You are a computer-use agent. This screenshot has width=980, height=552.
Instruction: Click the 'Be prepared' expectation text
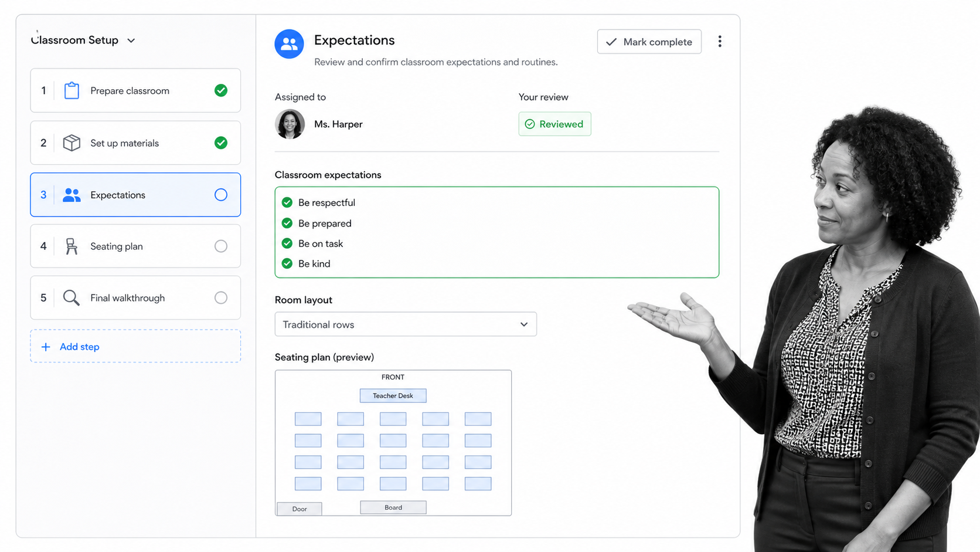pos(325,223)
